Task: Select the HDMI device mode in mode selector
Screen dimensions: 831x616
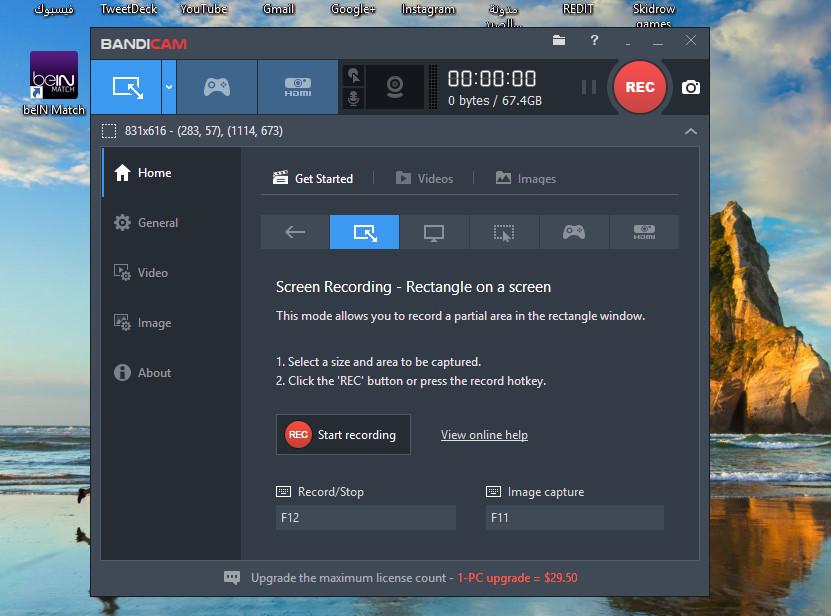Action: pos(644,232)
